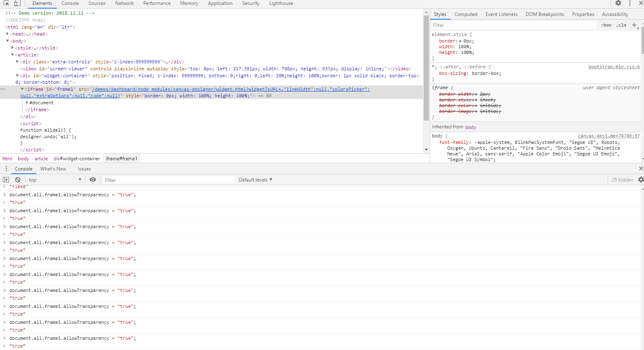Select the script element row
The width and height of the screenshot is (644, 350).
(31, 123)
